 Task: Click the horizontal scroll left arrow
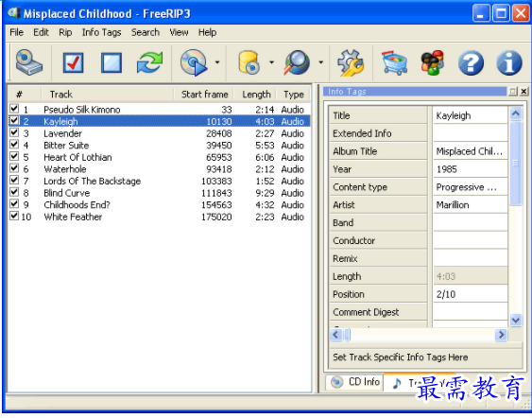[335, 335]
